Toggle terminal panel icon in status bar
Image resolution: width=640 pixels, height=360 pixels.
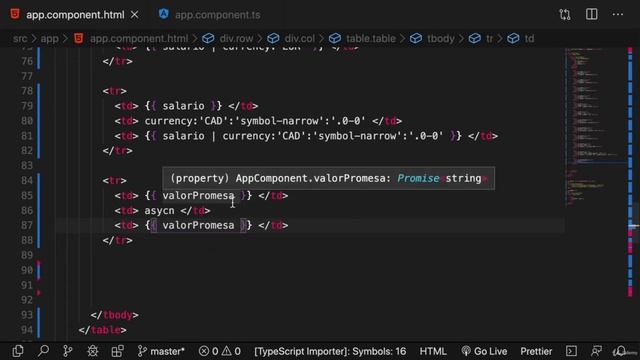pyautogui.click(x=571, y=351)
